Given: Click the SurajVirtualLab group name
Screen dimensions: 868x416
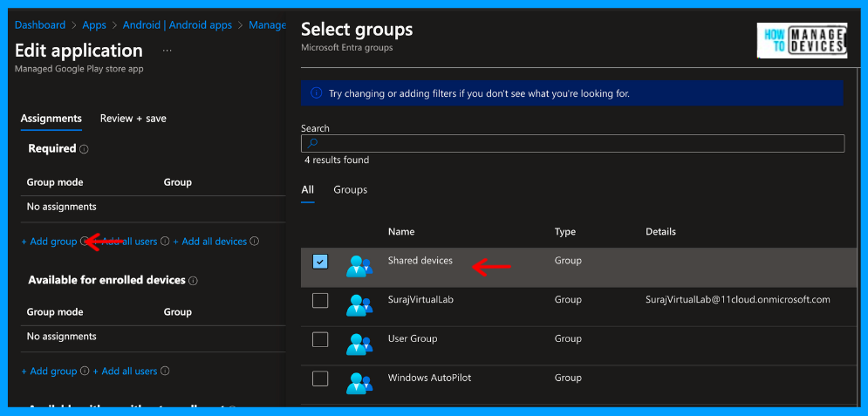Looking at the screenshot, I should pos(420,299).
